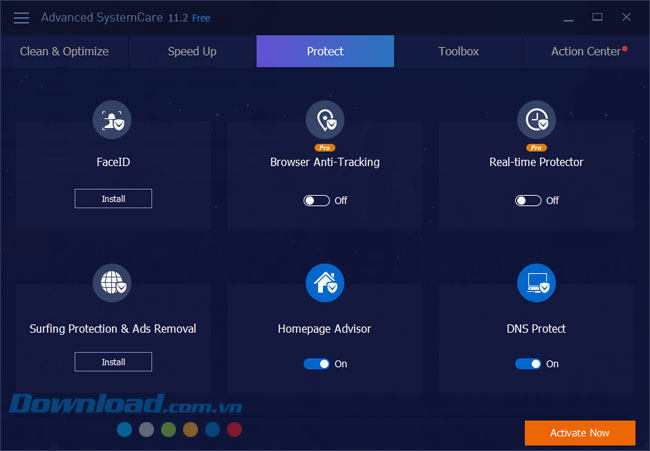Click the Real-time Protector clock icon

click(536, 120)
